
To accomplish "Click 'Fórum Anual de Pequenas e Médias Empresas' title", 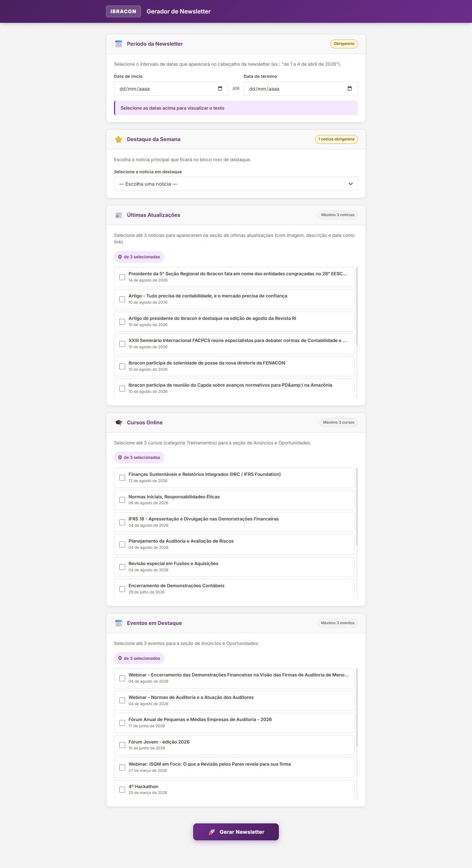I will [x=200, y=719].
